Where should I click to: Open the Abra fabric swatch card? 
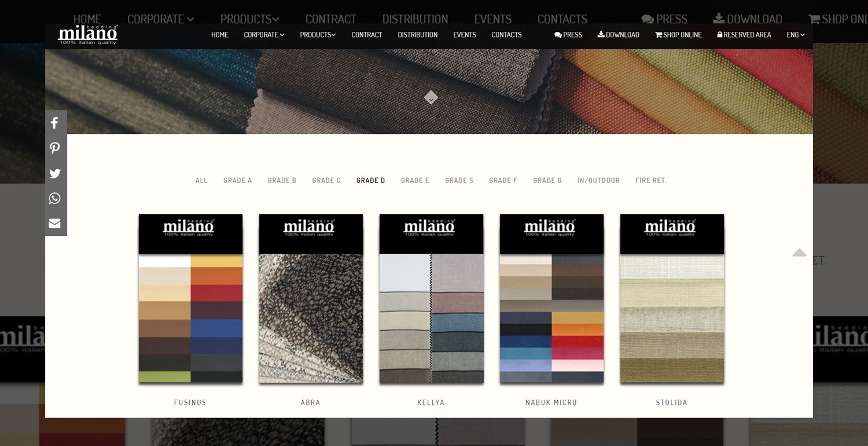[x=311, y=298]
